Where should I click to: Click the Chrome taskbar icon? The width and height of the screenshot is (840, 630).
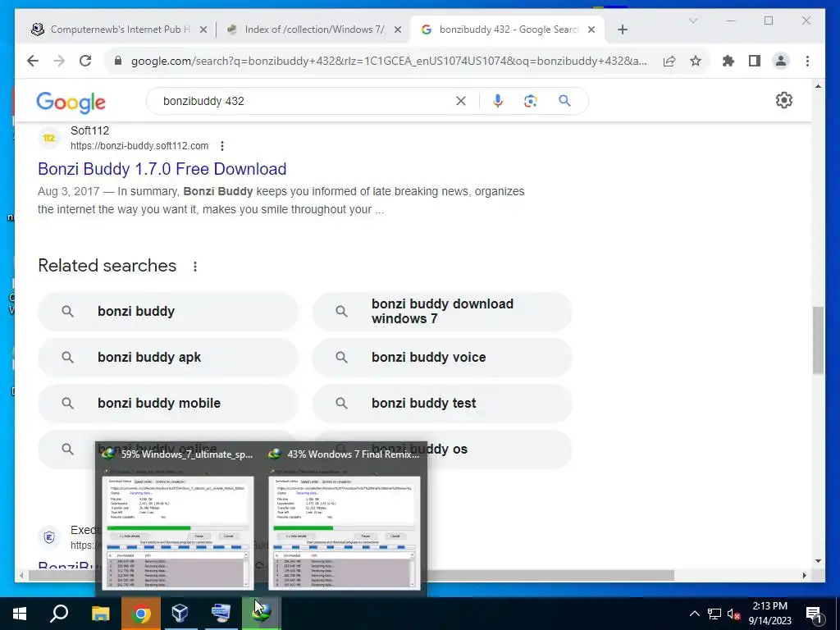pos(141,614)
